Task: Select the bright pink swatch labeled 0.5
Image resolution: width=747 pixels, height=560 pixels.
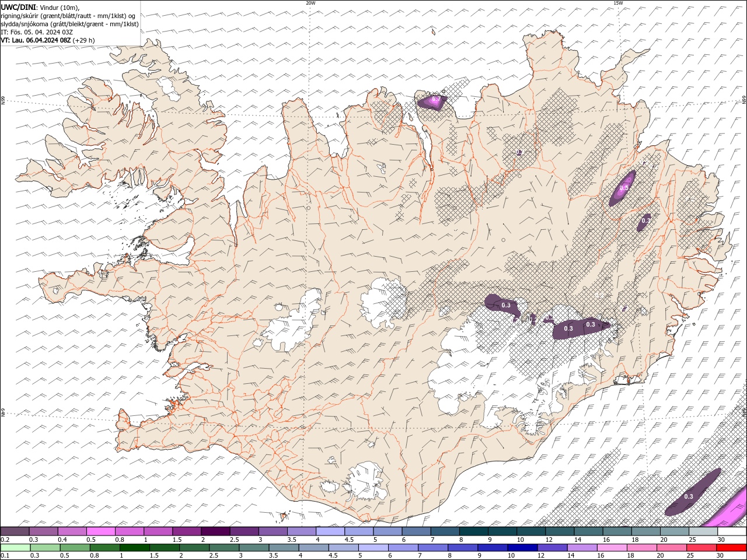Action: pyautogui.click(x=100, y=531)
